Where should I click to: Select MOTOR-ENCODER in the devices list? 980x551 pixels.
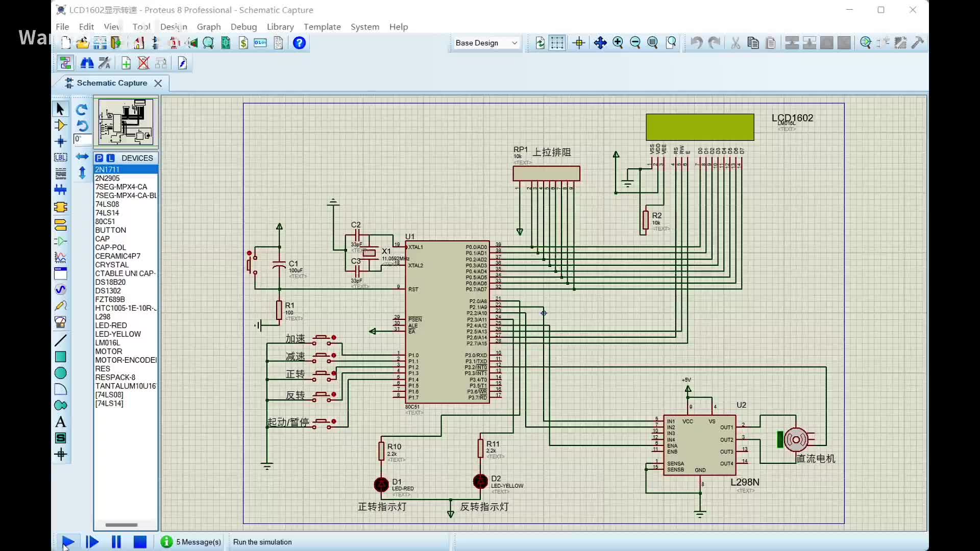[x=126, y=360]
